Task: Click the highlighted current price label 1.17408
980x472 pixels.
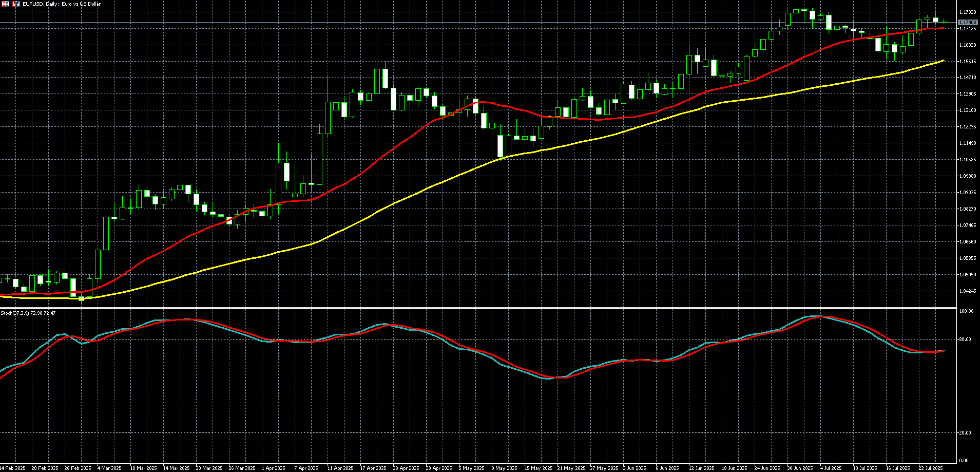Action: 968,23
